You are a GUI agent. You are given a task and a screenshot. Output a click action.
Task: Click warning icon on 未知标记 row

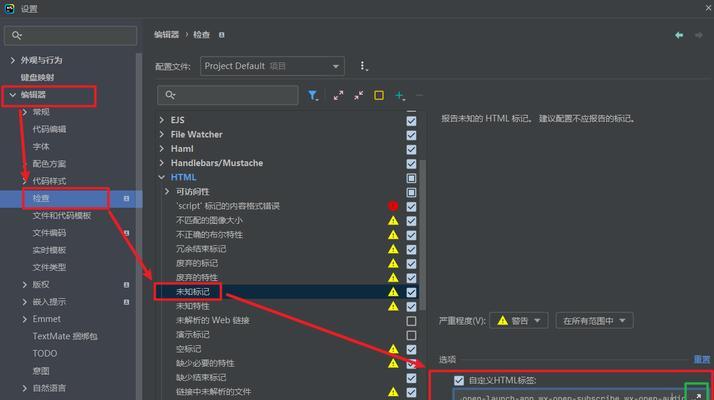(393, 292)
